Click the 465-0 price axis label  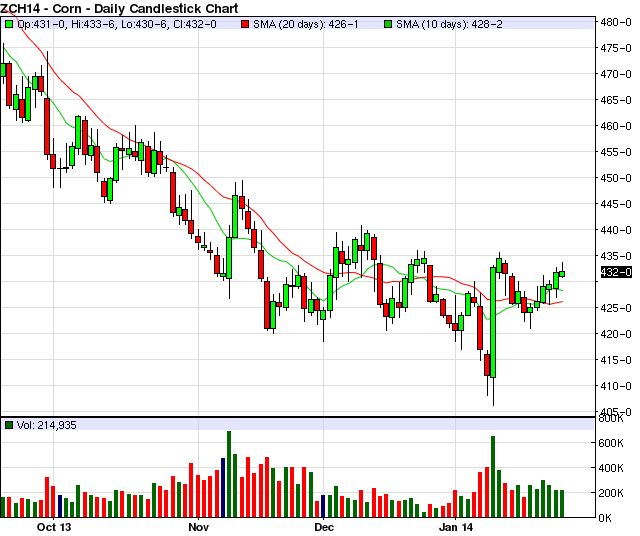pyautogui.click(x=616, y=100)
